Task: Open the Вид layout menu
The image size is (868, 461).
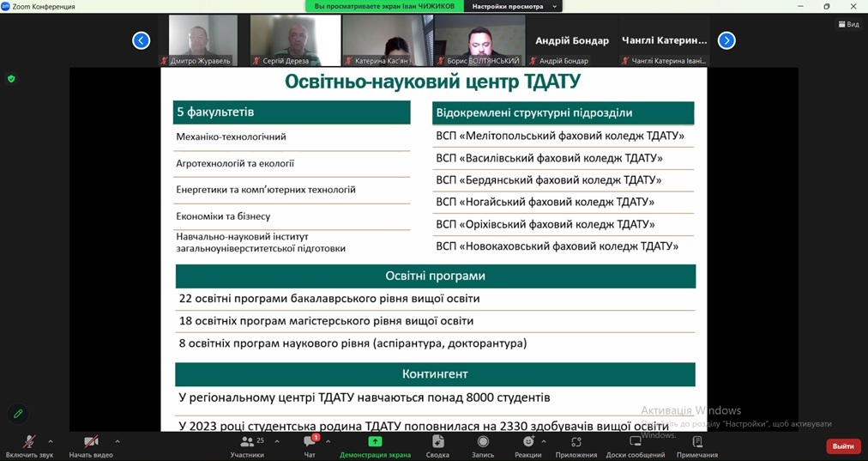Action: 848,24
